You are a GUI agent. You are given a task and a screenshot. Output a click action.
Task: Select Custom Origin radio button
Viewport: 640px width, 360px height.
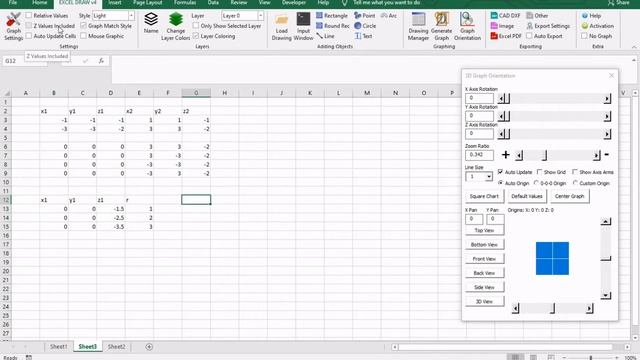(x=575, y=183)
